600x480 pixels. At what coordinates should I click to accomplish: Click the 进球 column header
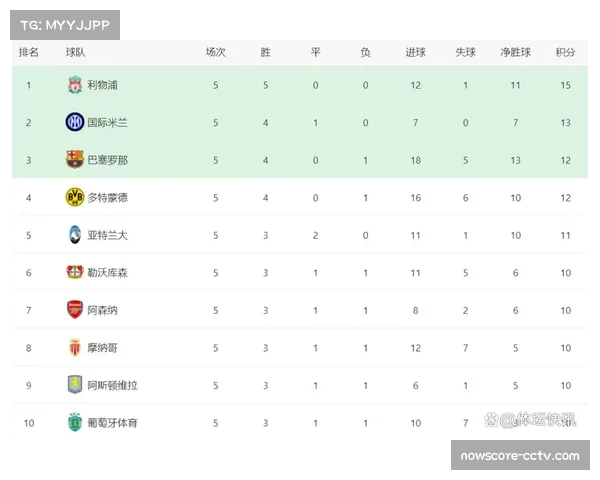(415, 52)
